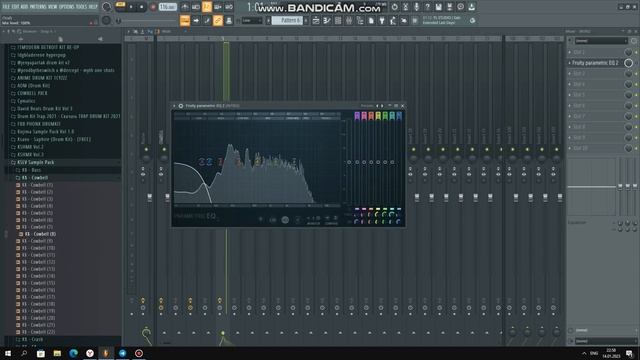Screen dimensions: 640x360
Task: Click the undo history icon
Action: pyautogui.click(x=395, y=7)
